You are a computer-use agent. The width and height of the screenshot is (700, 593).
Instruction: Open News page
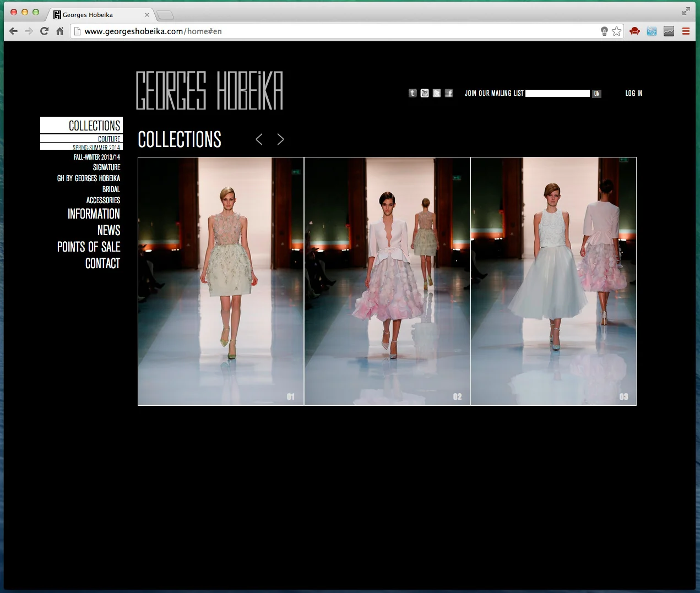click(x=109, y=230)
